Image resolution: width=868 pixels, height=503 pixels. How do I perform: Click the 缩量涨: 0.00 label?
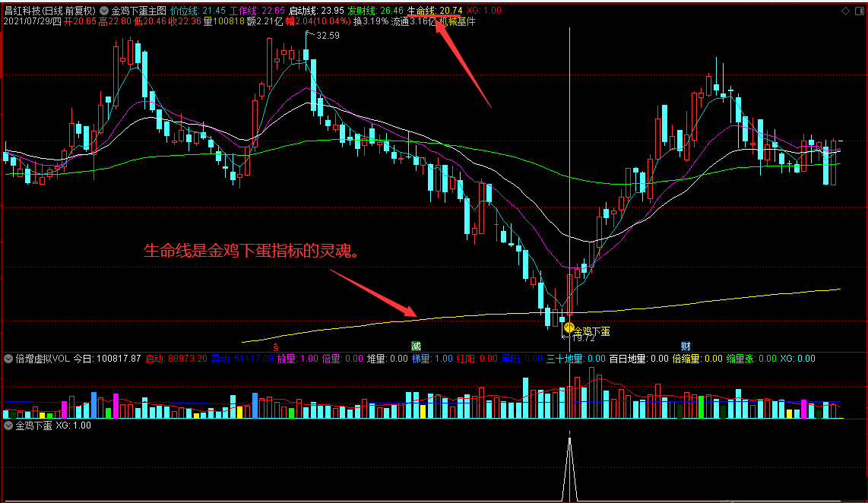pos(751,359)
